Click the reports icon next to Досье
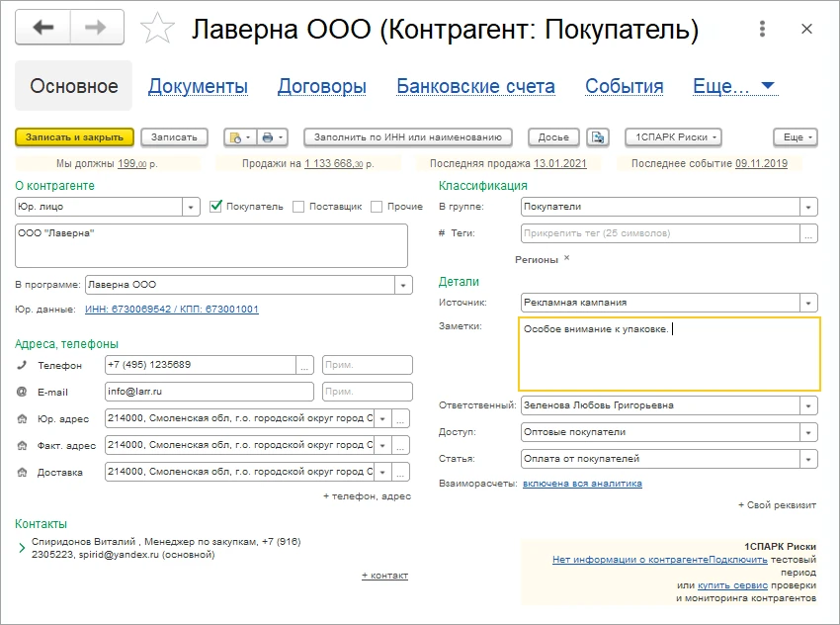Image resolution: width=840 pixels, height=625 pixels. tap(597, 136)
